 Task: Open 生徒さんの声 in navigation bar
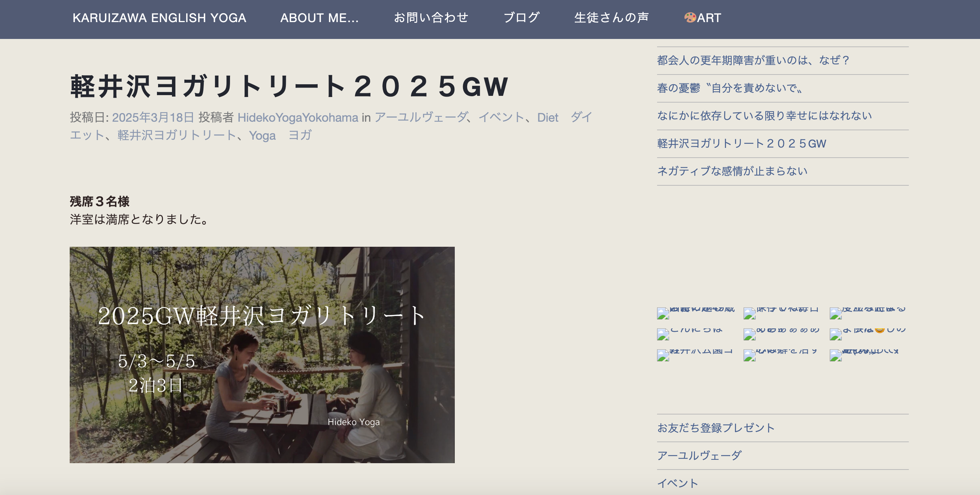pyautogui.click(x=611, y=18)
